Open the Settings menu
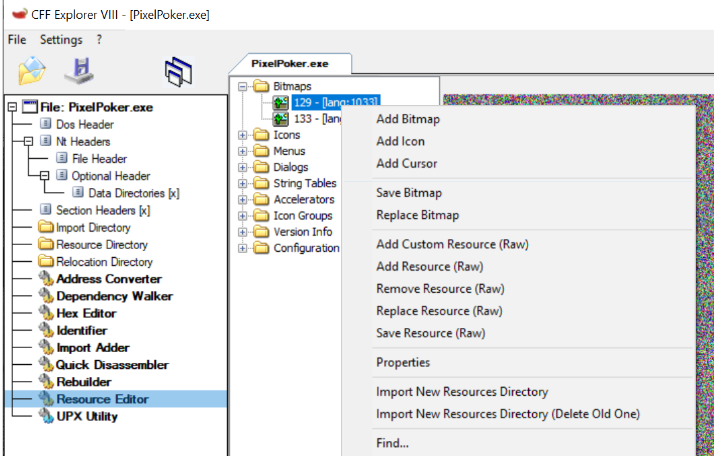This screenshot has height=456, width=714. 61,40
